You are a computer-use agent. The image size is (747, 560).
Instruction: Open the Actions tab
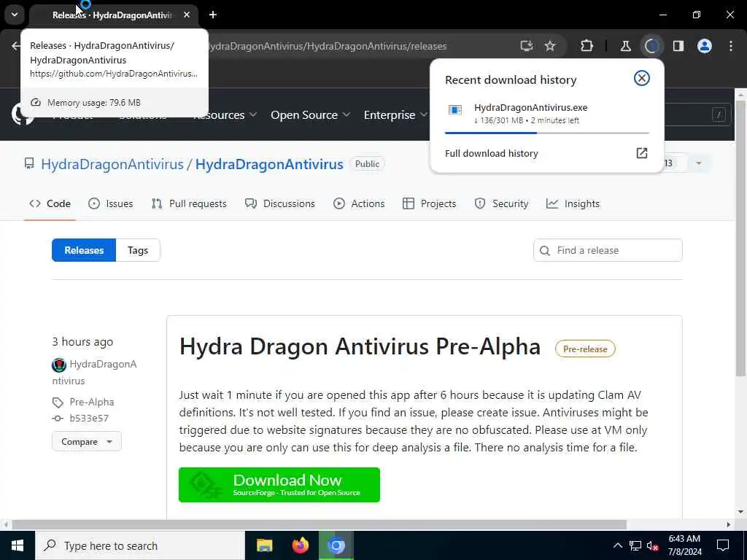click(x=359, y=204)
